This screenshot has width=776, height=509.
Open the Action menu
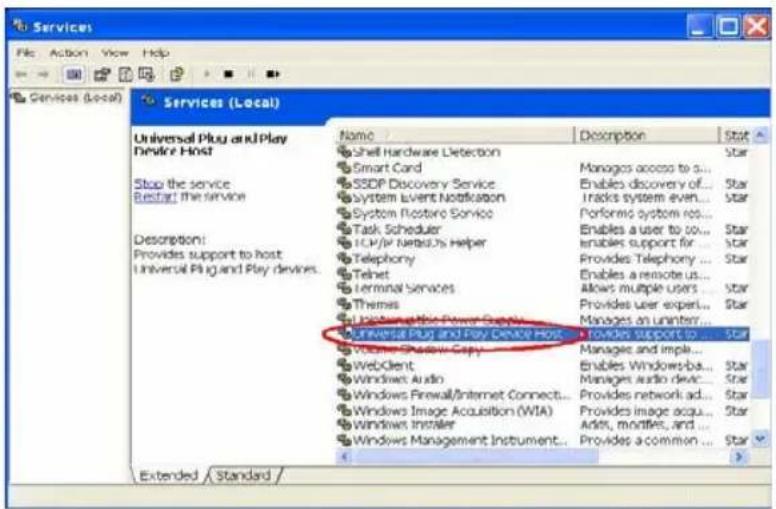tap(68, 52)
